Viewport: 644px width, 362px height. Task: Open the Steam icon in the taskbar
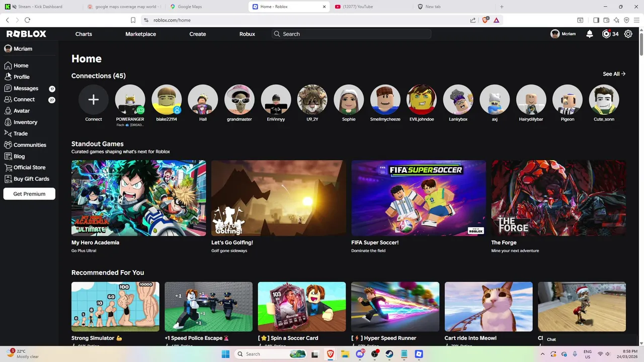pyautogui.click(x=389, y=354)
